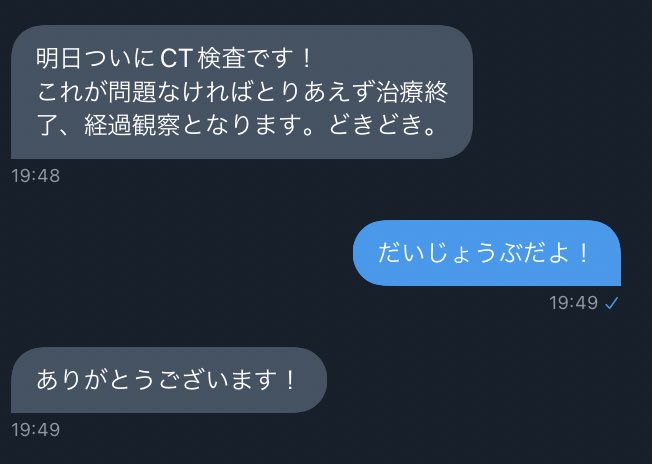The height and width of the screenshot is (464, 652).
Task: Click the line ending with どきどき。
Action: click(236, 125)
